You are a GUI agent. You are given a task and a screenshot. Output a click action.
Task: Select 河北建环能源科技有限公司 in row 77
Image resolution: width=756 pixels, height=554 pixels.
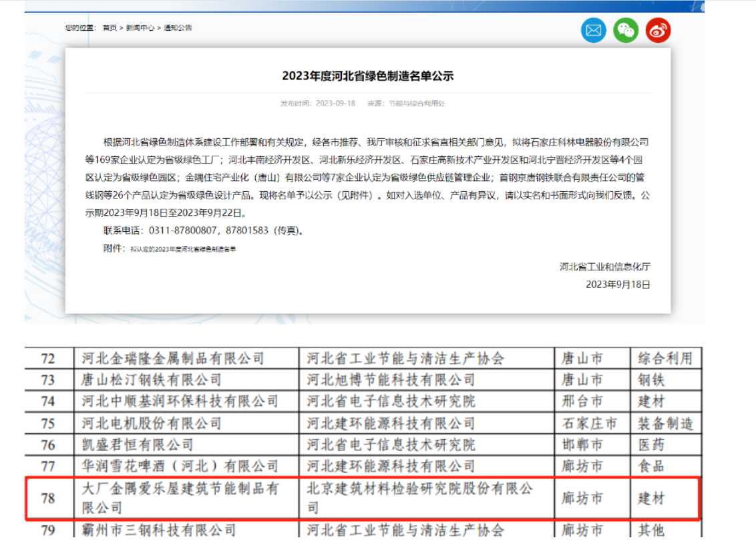coord(427,466)
